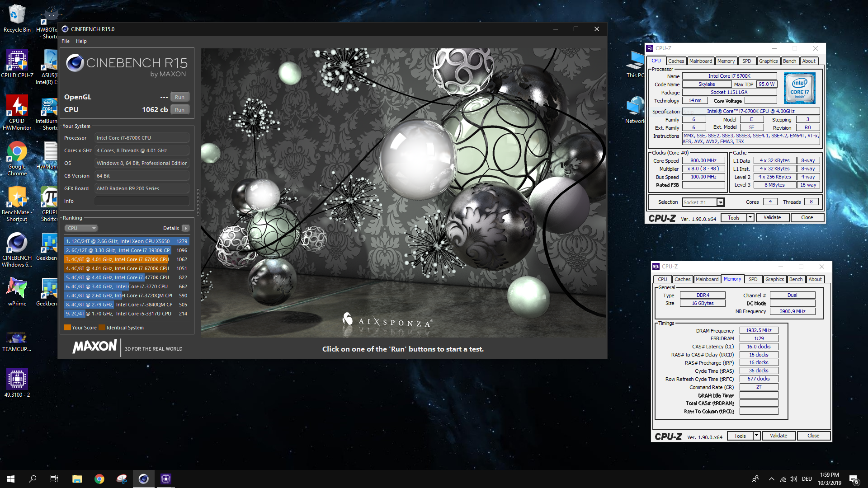Click the Intel Core i7 logo in CPU-Z

pyautogui.click(x=800, y=89)
